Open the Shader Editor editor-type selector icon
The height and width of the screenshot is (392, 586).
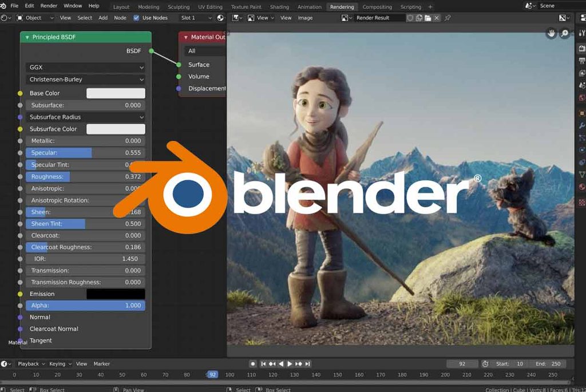point(5,18)
